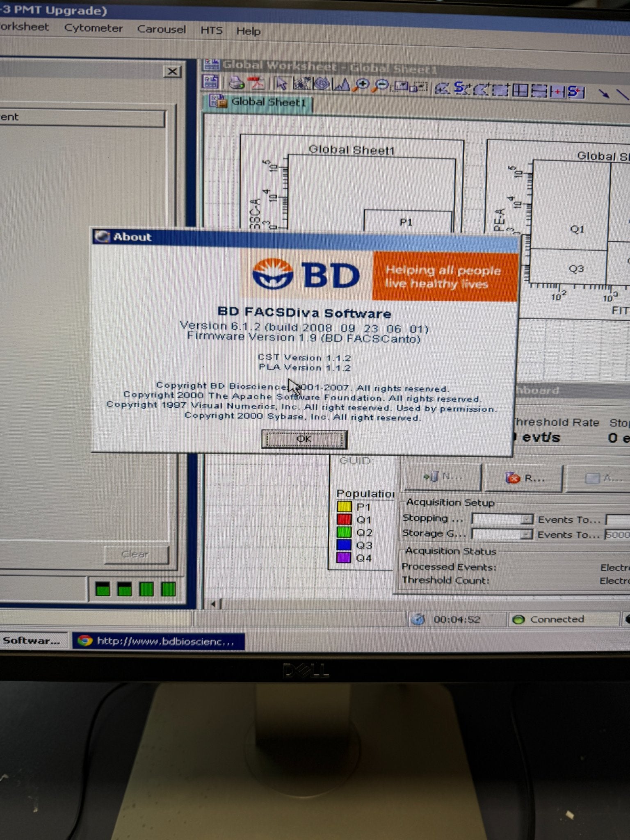Click the Events To field showing 5000

click(x=618, y=534)
